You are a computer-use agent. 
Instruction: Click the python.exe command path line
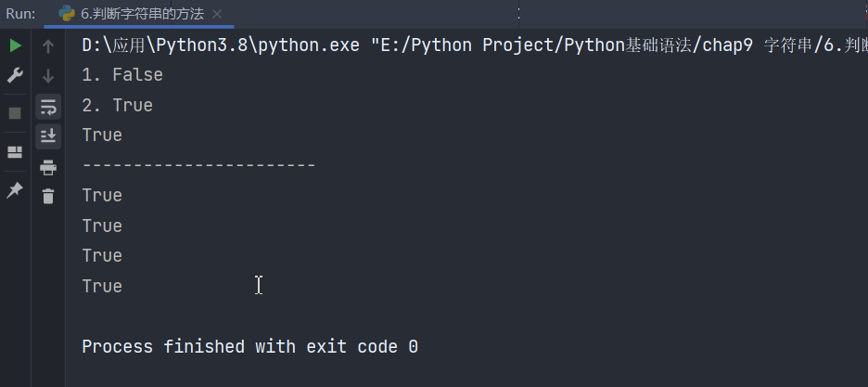[x=475, y=45]
